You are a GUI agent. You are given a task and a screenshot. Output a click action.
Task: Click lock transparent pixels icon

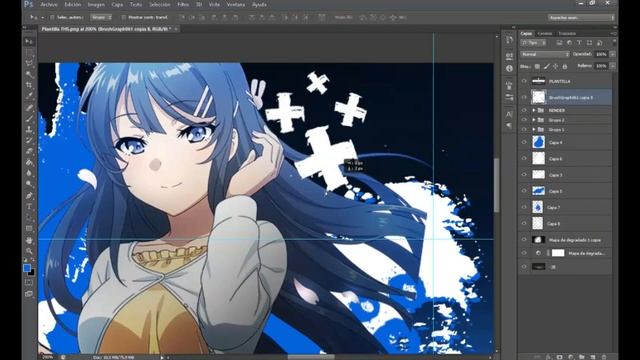(537, 66)
